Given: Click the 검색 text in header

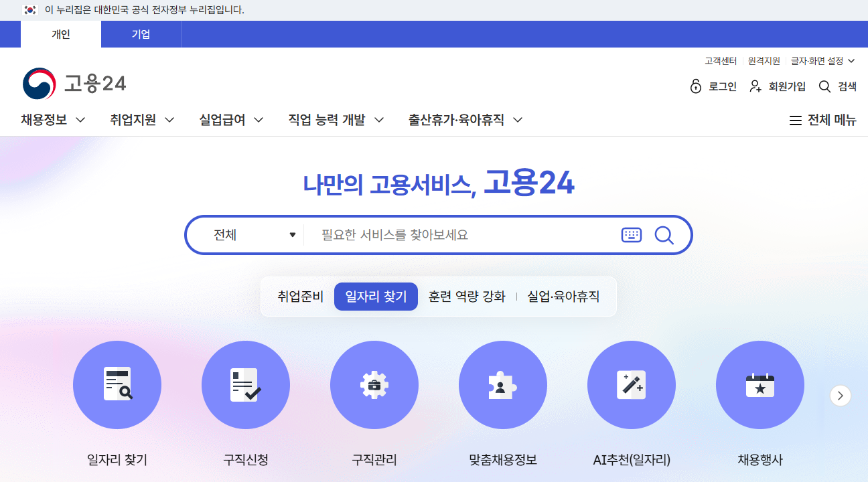Looking at the screenshot, I should tap(847, 86).
